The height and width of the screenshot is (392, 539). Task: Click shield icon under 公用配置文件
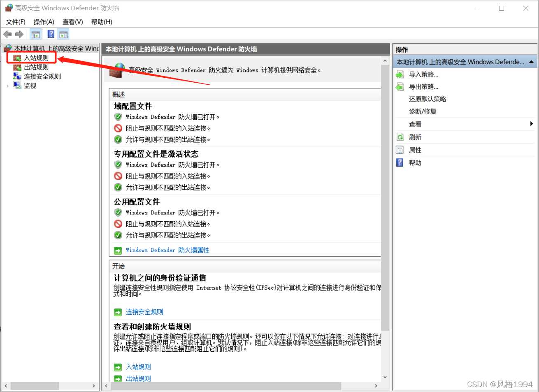pyautogui.click(x=118, y=212)
